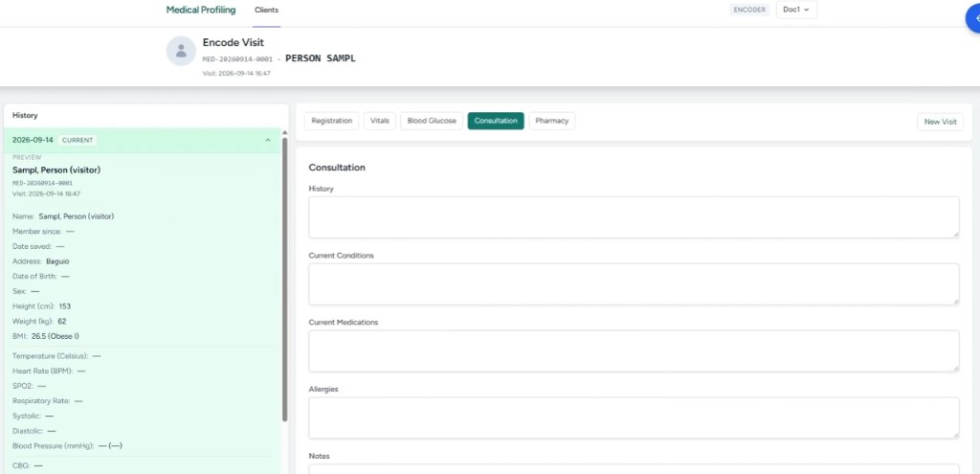Open the Blood Glucose tab

point(432,121)
